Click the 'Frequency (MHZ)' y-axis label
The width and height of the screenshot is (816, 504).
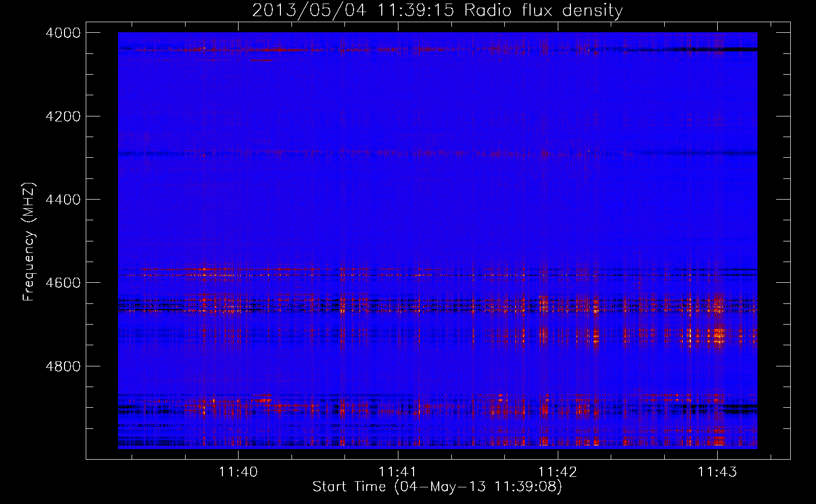click(x=29, y=242)
